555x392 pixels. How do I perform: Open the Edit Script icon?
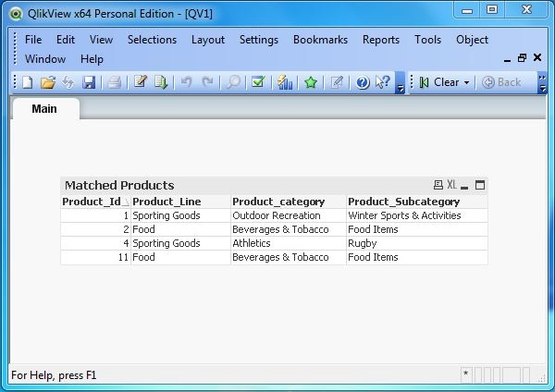point(141,82)
